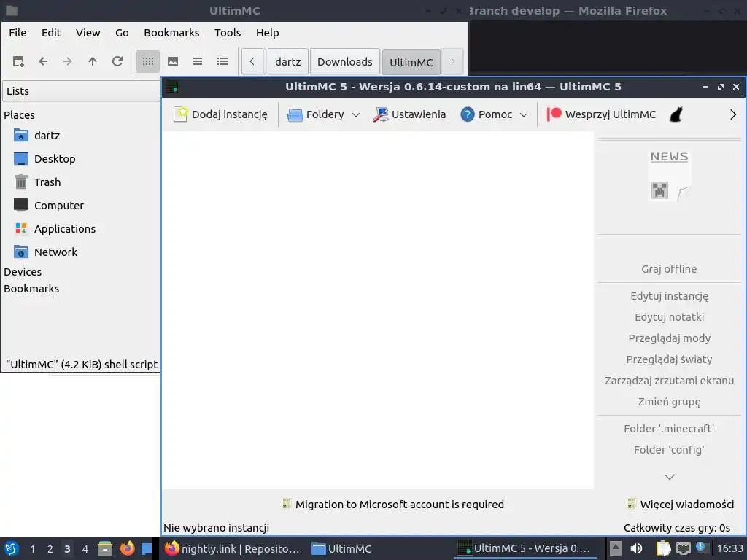Click path bar left scroll chevron
This screenshot has height=560, width=747.
coord(252,61)
